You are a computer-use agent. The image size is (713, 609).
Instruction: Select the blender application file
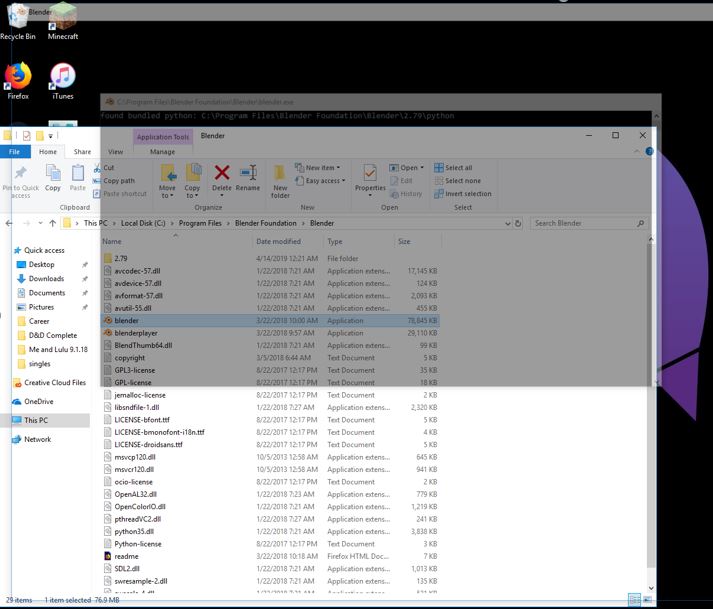click(x=270, y=320)
